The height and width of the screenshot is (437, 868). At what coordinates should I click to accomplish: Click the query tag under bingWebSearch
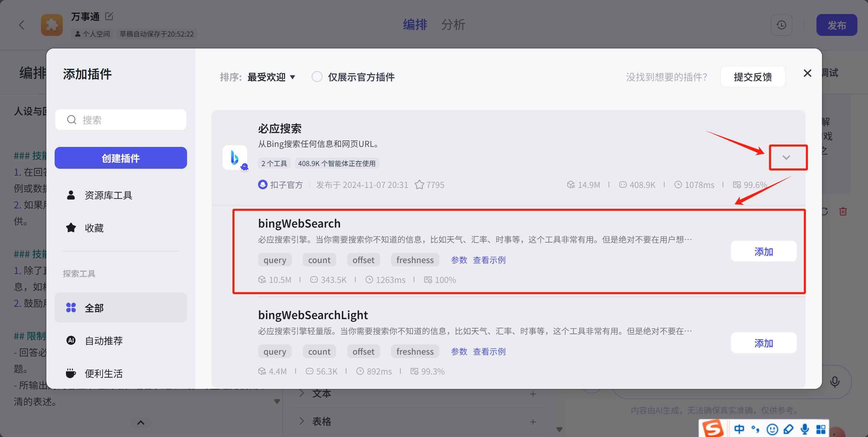[275, 260]
